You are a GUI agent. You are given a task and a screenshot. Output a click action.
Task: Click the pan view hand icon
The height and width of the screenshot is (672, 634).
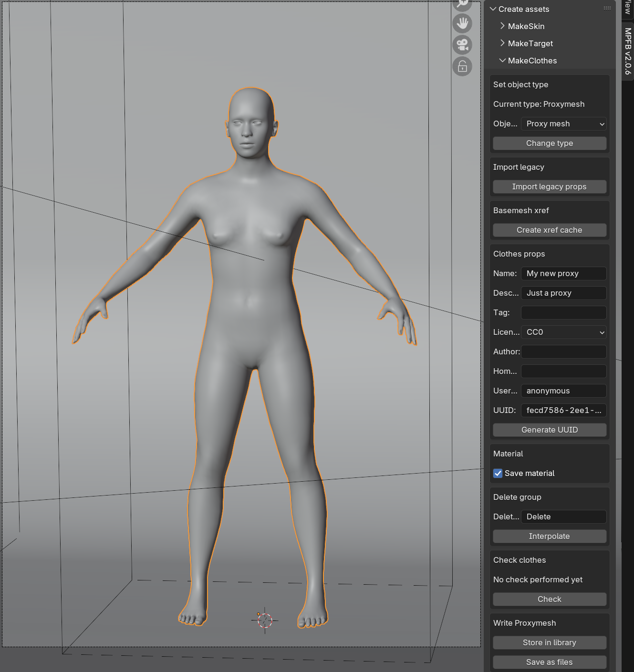462,23
